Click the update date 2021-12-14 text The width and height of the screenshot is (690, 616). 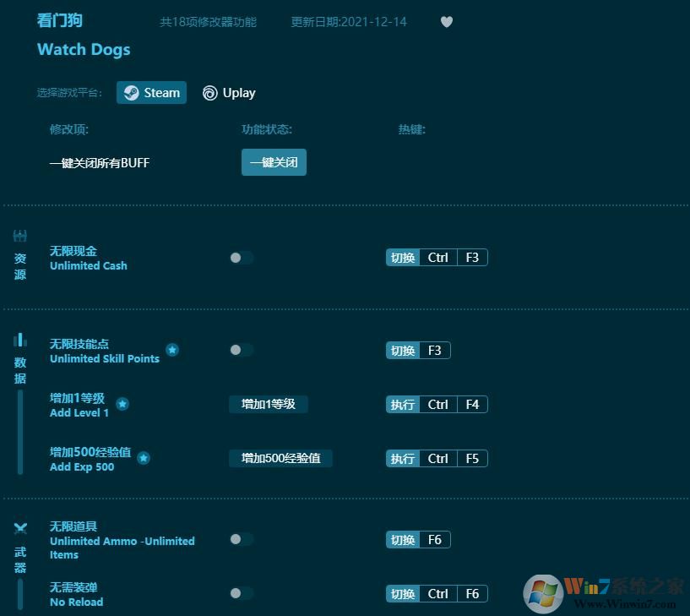(x=349, y=22)
